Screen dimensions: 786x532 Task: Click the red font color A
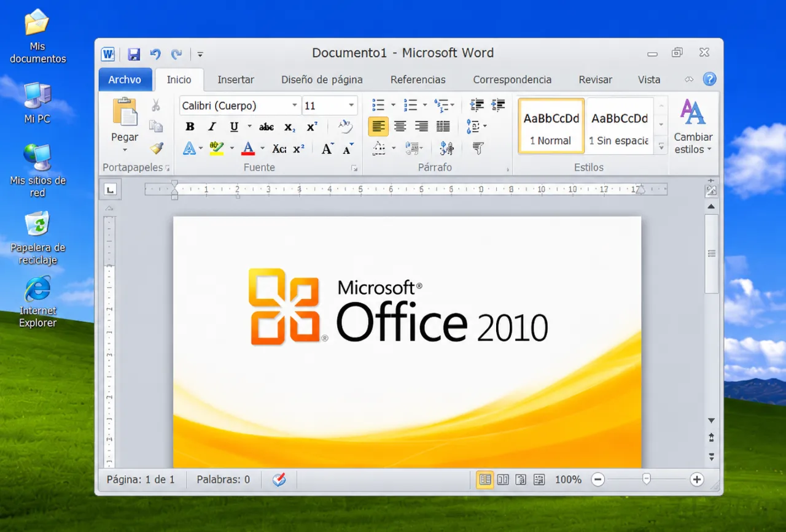pyautogui.click(x=248, y=148)
